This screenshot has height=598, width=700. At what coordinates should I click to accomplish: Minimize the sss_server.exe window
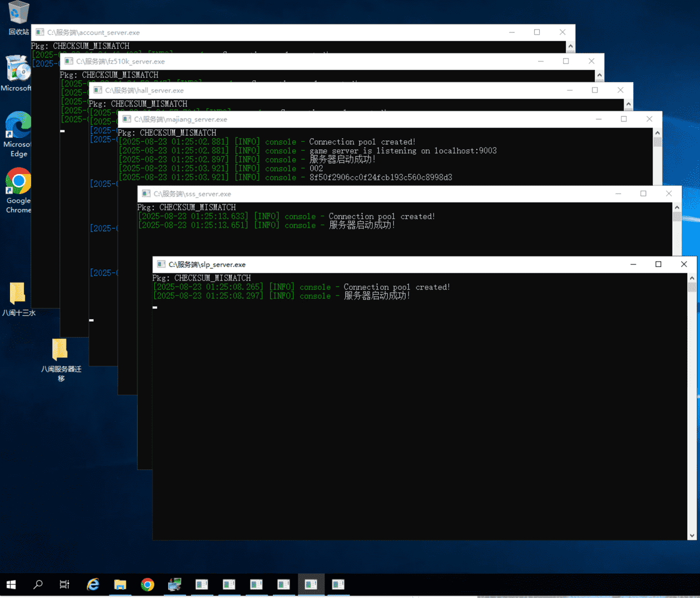tap(618, 193)
